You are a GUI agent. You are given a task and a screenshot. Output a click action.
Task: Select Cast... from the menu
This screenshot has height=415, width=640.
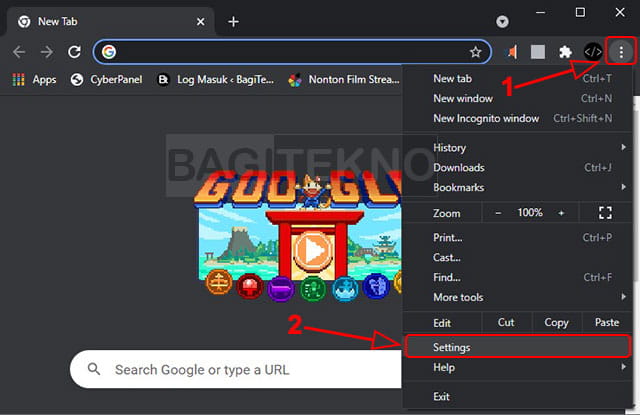[517, 257]
